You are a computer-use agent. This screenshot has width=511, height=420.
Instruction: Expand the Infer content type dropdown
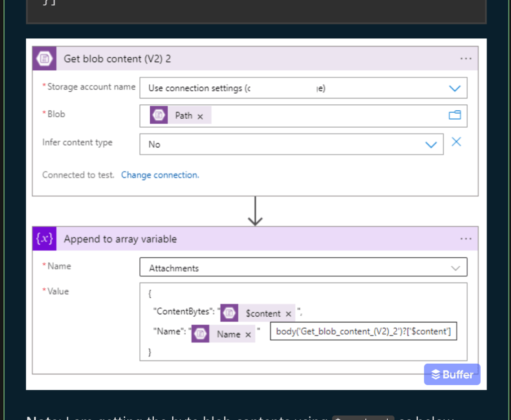click(431, 145)
